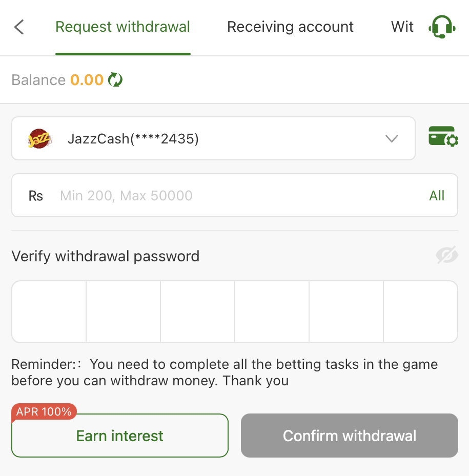Image resolution: width=469 pixels, height=476 pixels.
Task: Select the first password digit box
Action: pyautogui.click(x=49, y=312)
